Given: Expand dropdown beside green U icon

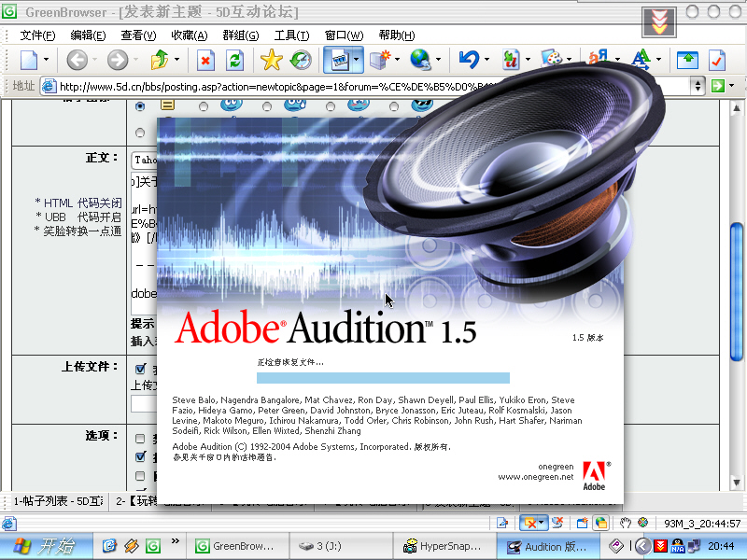Looking at the screenshot, I should (x=528, y=60).
